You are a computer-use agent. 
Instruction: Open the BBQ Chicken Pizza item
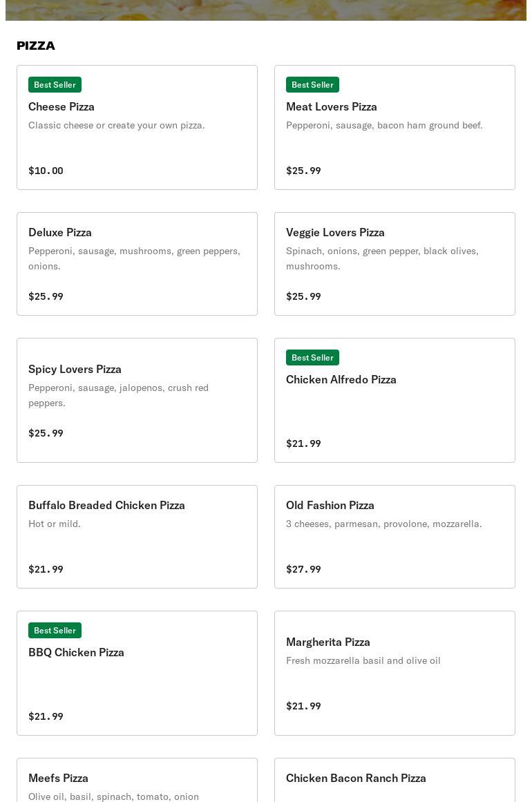pyautogui.click(x=137, y=674)
